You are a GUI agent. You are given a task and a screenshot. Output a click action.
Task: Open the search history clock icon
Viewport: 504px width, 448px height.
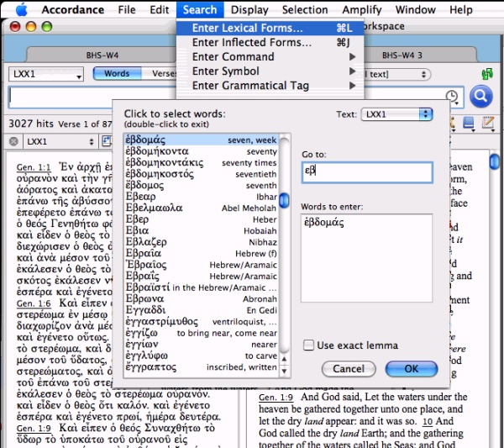[x=452, y=96]
